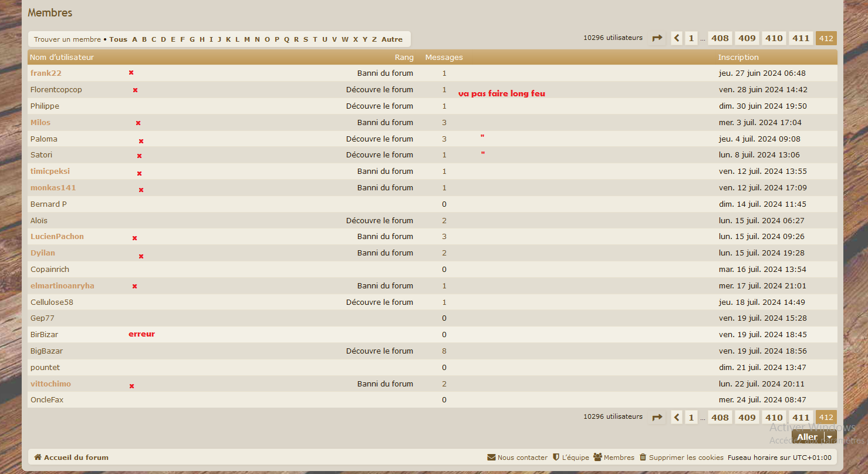The height and width of the screenshot is (474, 868).
Task: Click the Fuseau horaire sur UTC+01:00 text
Action: pyautogui.click(x=779, y=458)
